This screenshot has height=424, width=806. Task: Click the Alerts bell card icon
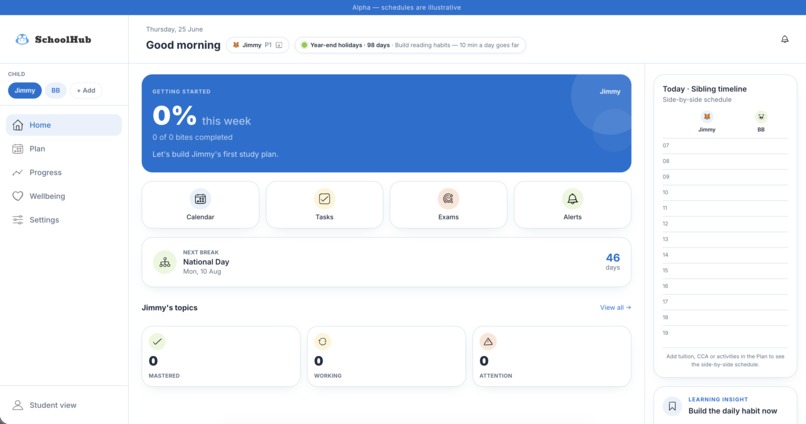click(x=572, y=198)
